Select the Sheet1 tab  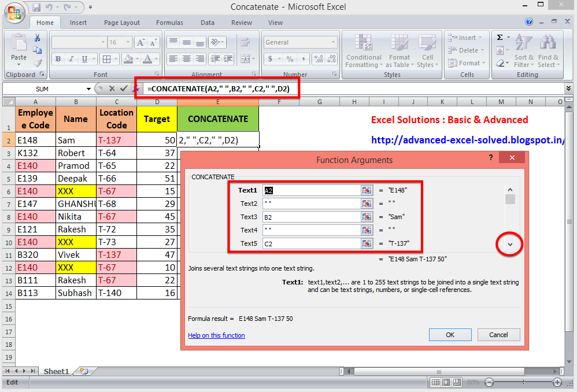[56, 371]
